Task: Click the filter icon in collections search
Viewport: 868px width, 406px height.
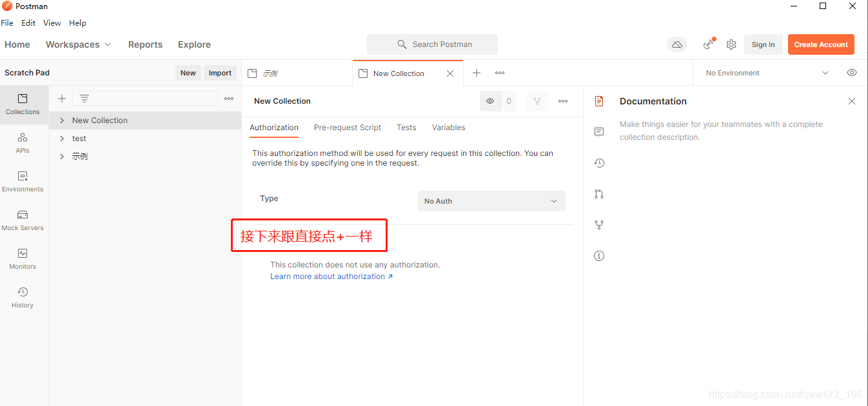Action: coord(84,99)
